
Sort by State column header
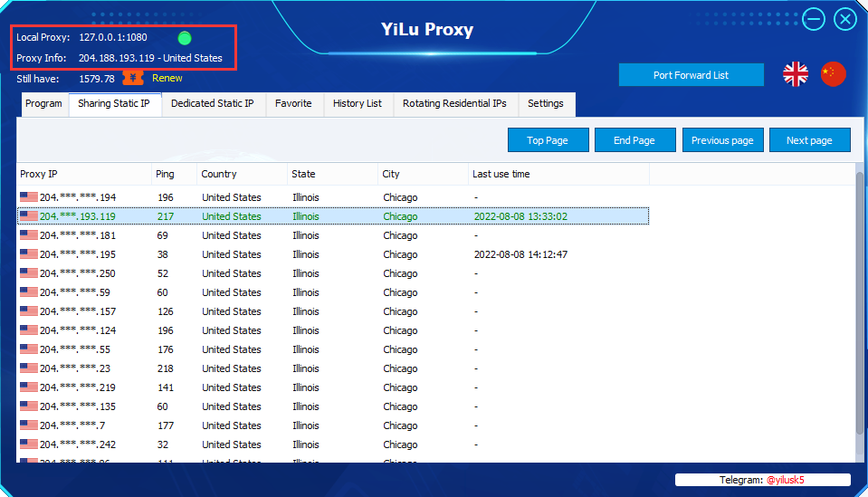click(x=332, y=174)
